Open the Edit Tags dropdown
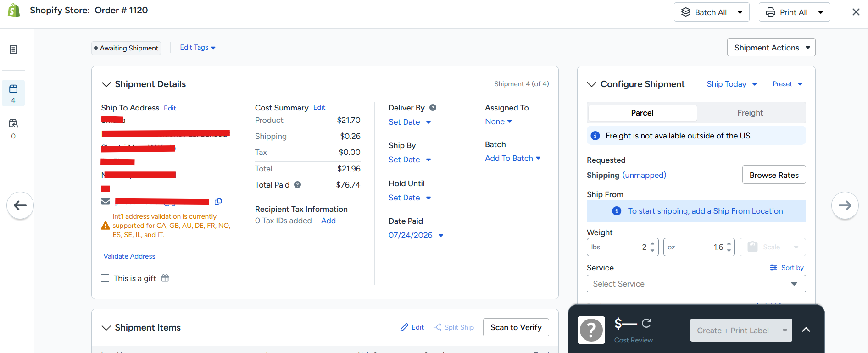 coord(198,47)
